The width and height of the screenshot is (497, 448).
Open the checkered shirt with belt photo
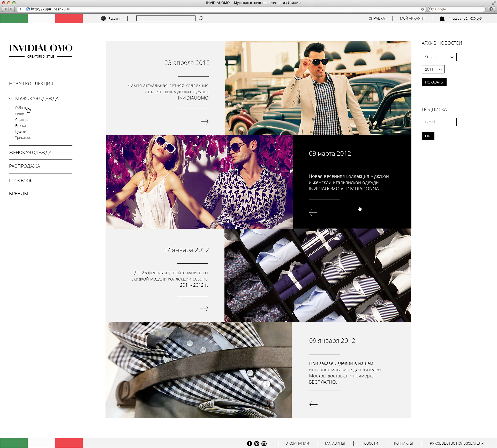(199, 370)
